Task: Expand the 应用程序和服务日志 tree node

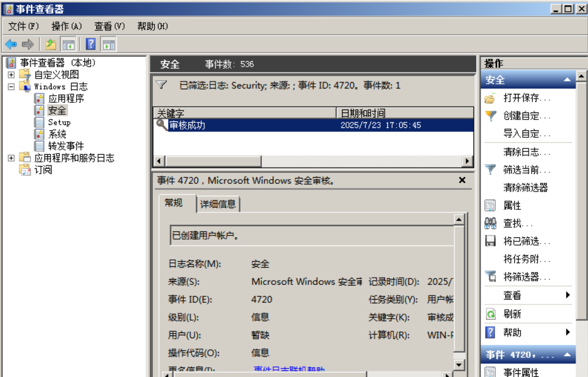Action: 10,158
